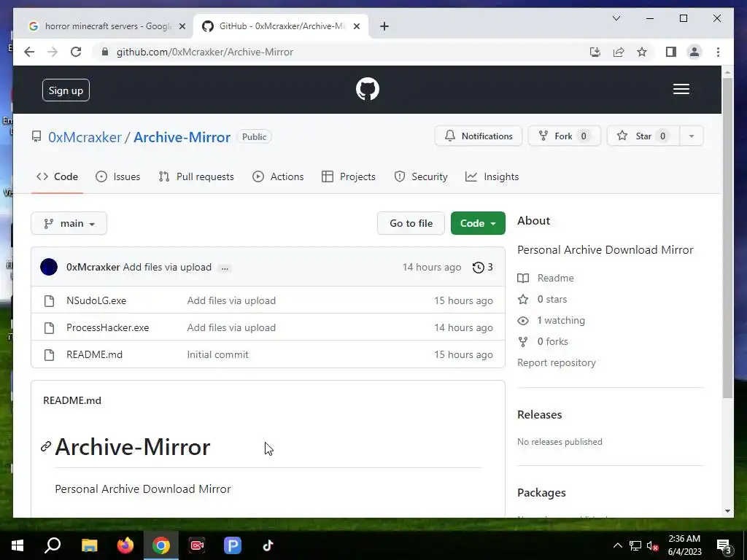Reload the page with the refresh icon

[x=76, y=52]
